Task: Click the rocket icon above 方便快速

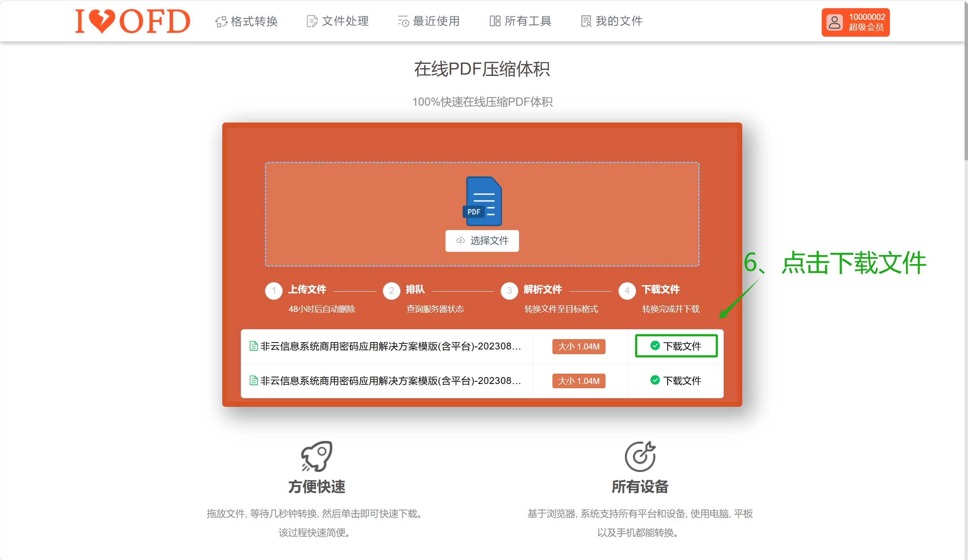Action: pyautogui.click(x=317, y=456)
